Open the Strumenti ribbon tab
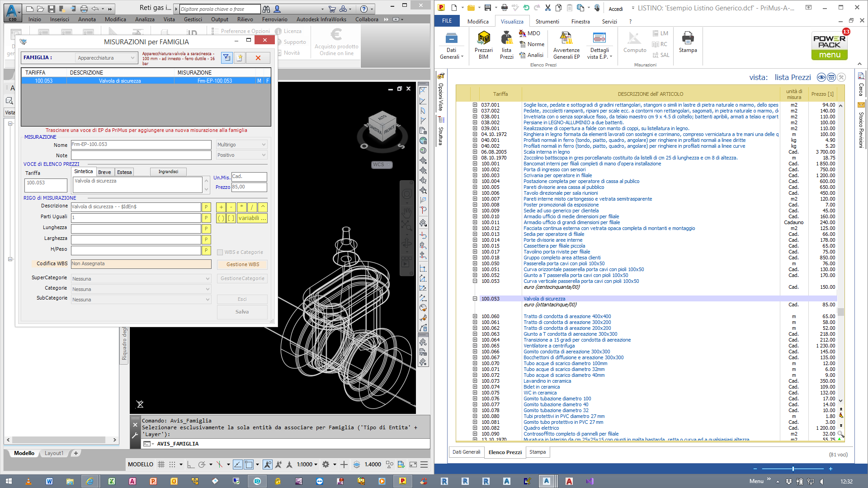868x488 pixels. coord(547,21)
